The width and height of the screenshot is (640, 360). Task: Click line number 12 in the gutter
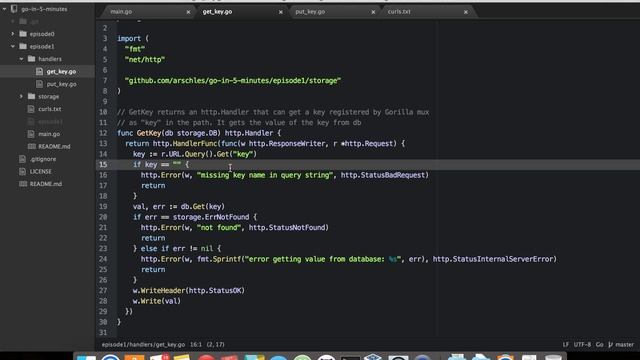coord(103,133)
